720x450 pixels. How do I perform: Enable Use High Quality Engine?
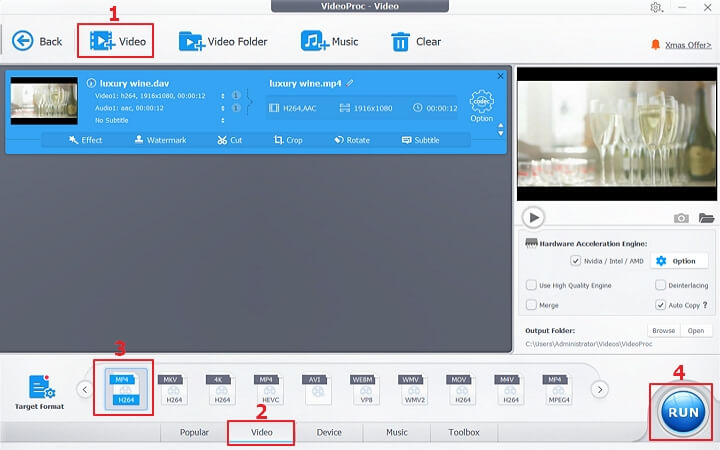(x=531, y=285)
